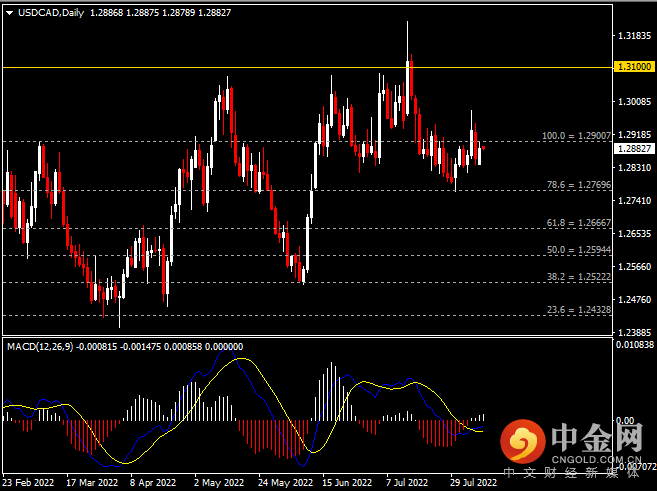Open the chart menu triangle beside USDCAD,Daily
The height and width of the screenshot is (491, 657).
click(9, 13)
